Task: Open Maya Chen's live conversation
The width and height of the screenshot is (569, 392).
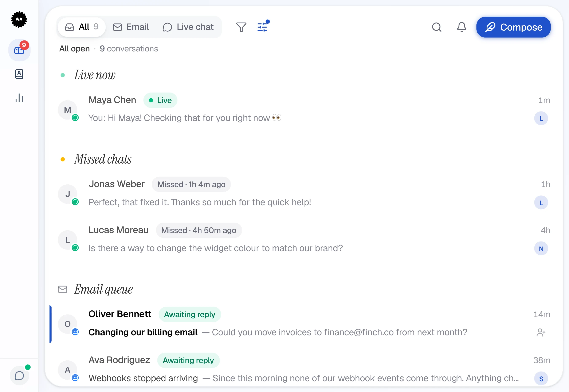Action: (x=304, y=110)
